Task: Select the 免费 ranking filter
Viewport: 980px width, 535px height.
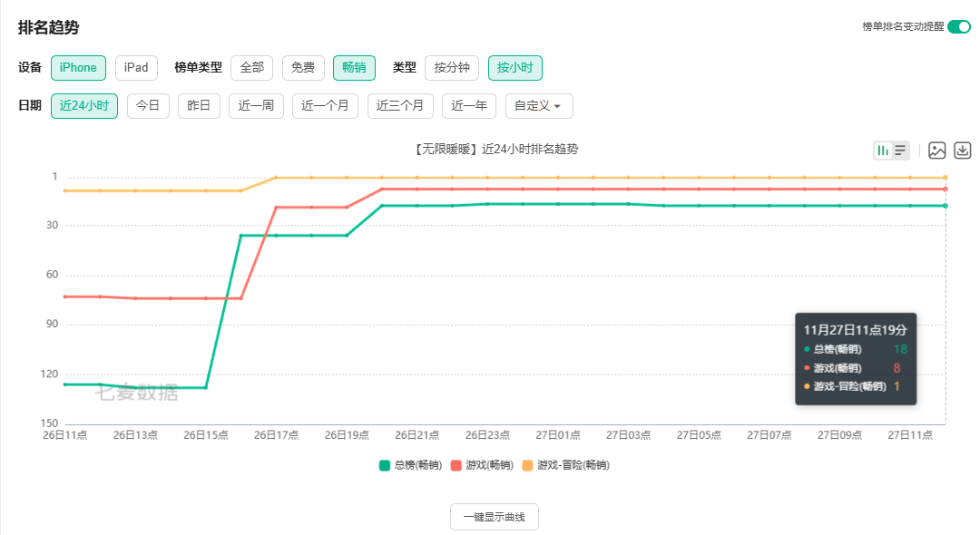Action: click(x=302, y=67)
